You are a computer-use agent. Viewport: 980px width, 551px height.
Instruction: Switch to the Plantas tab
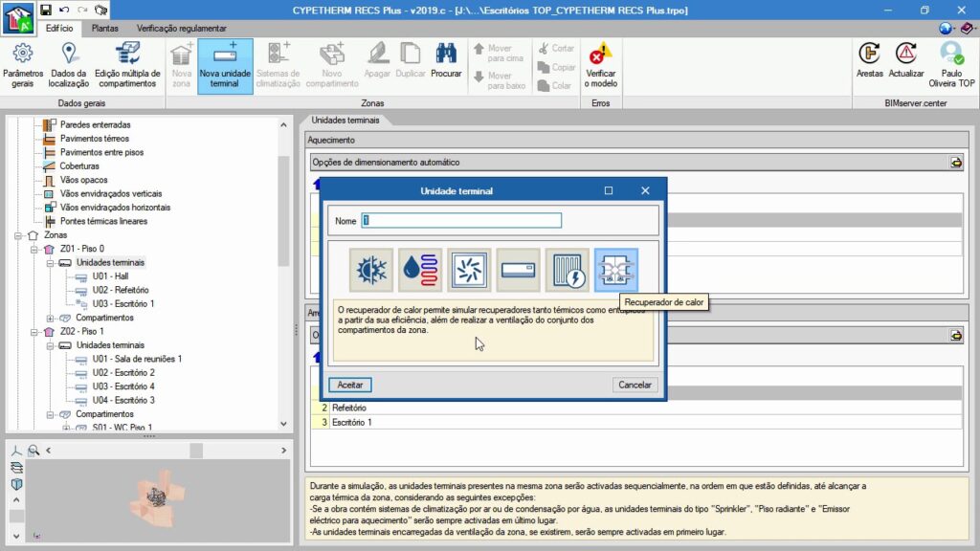tap(105, 29)
